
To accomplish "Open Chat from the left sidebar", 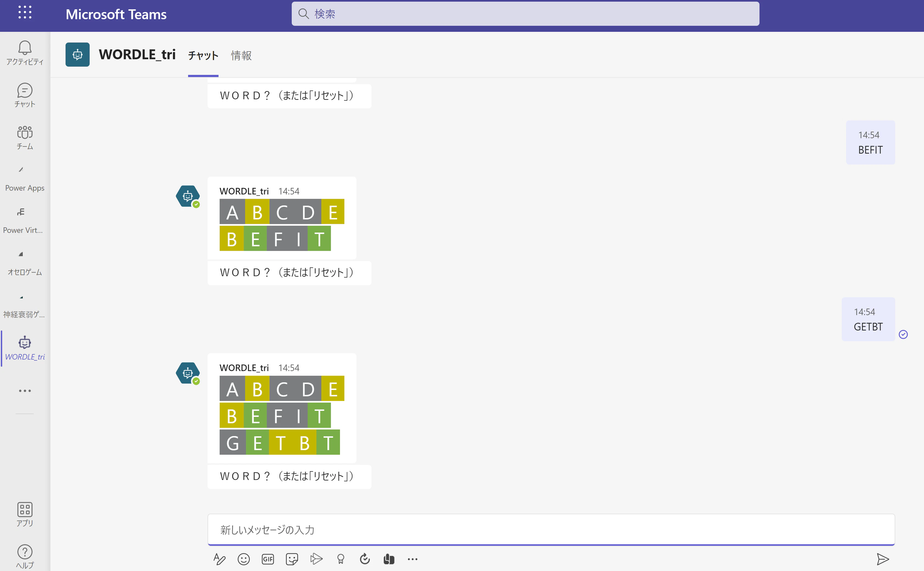I will (25, 95).
